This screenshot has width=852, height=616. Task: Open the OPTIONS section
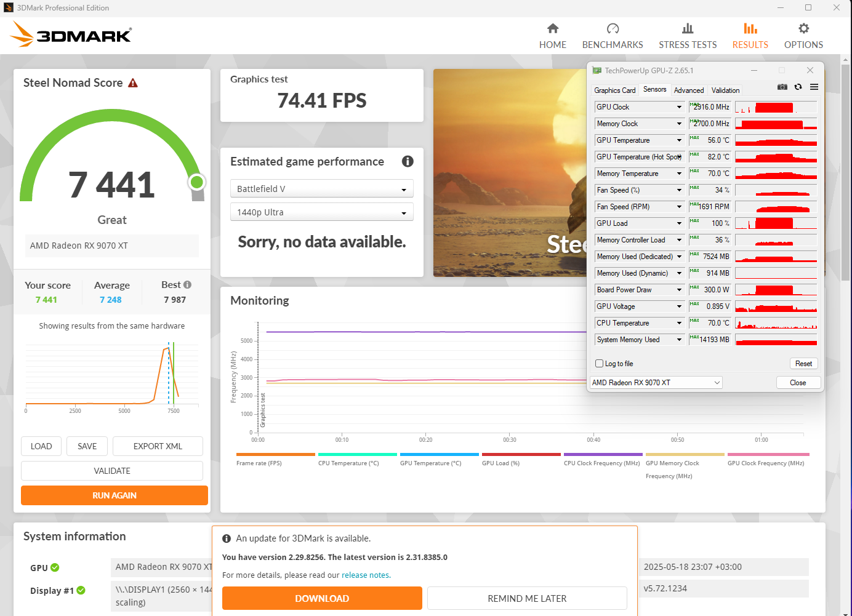(803, 36)
